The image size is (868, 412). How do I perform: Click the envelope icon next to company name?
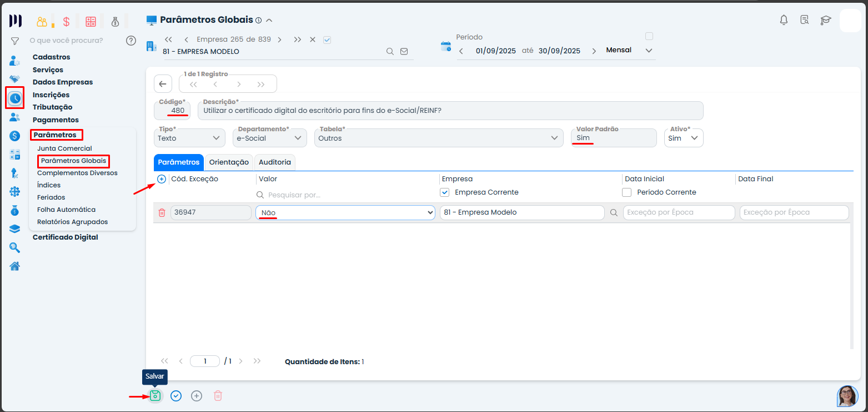pos(404,52)
